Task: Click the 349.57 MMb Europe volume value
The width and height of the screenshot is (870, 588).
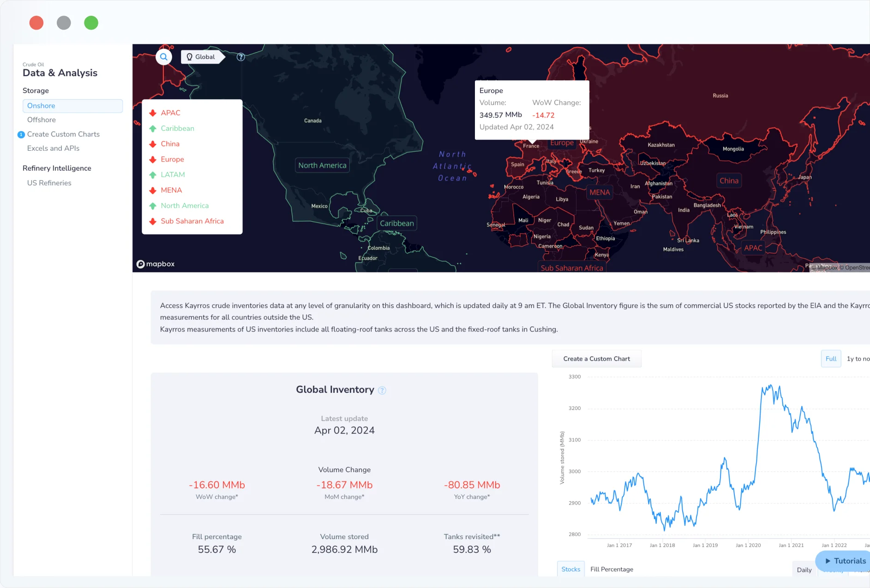Action: tap(500, 115)
